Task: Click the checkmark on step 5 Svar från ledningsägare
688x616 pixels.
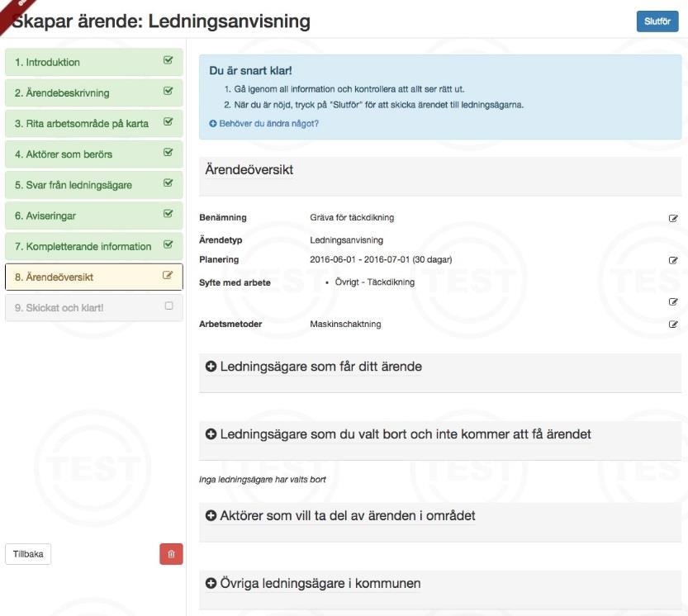Action: 168,183
